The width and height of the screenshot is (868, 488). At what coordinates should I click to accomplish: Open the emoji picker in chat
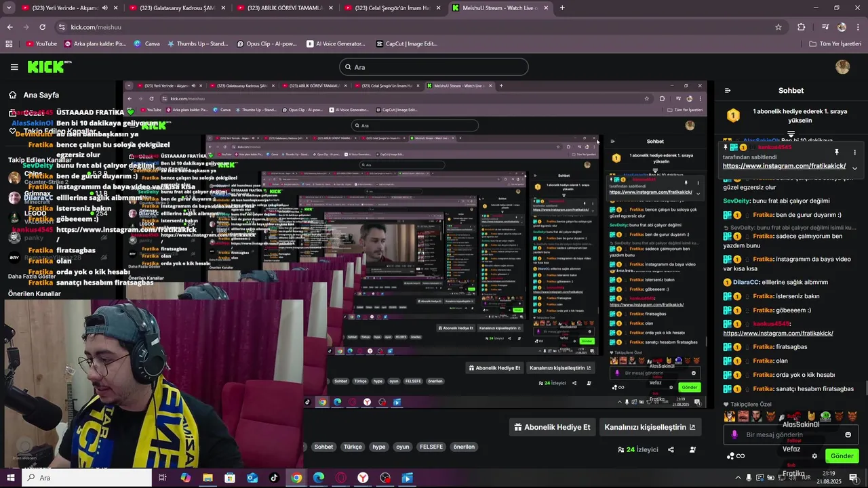[x=848, y=434]
